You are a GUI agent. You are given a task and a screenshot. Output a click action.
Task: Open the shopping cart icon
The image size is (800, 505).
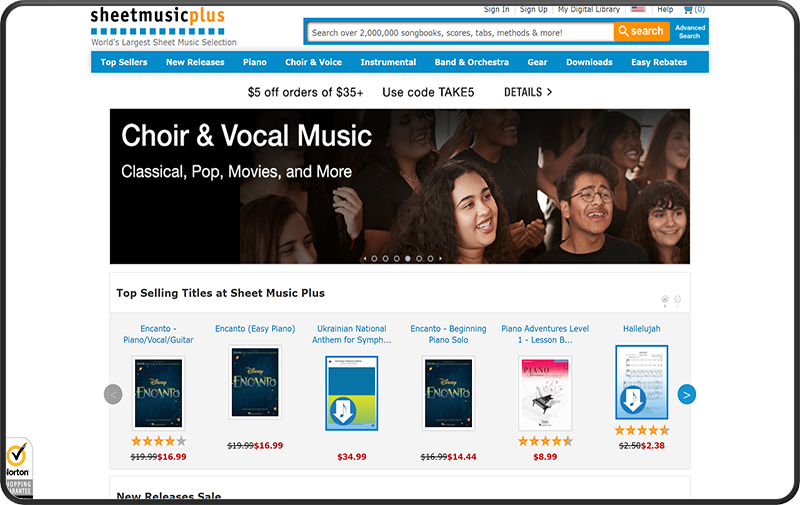[x=688, y=9]
